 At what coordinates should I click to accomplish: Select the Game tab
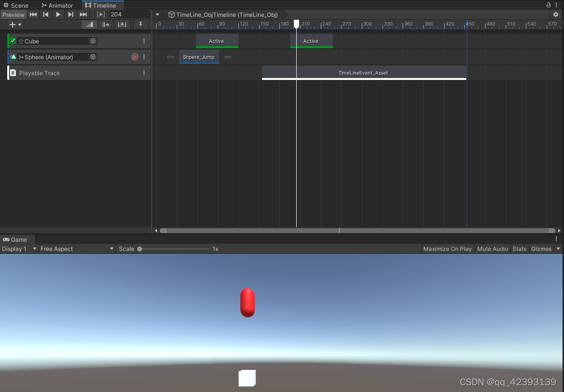(15, 239)
